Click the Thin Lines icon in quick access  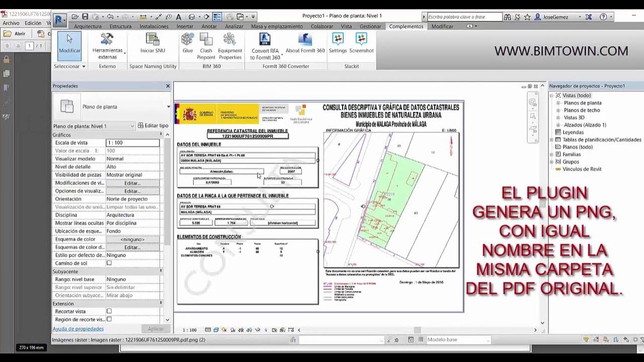(217, 17)
